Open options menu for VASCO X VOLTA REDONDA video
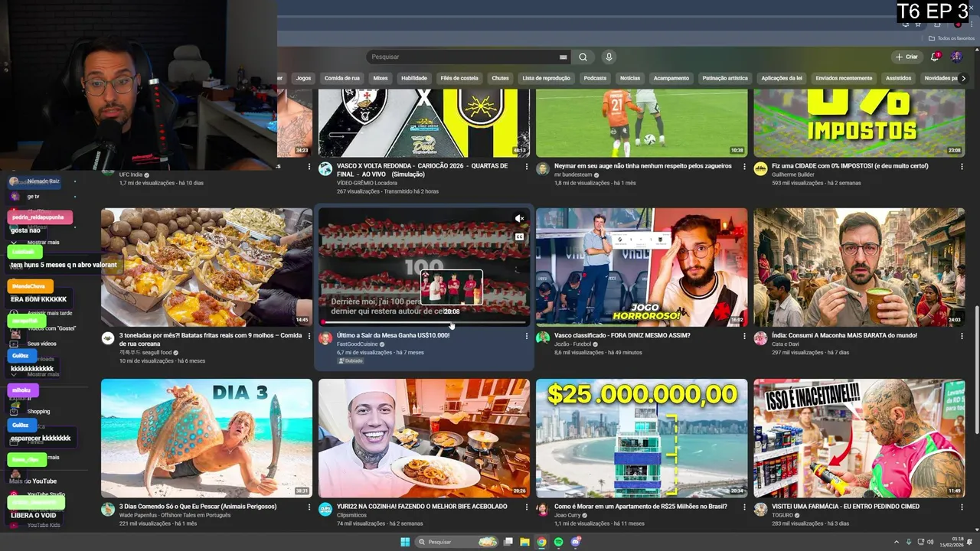The width and height of the screenshot is (980, 551). 527,166
